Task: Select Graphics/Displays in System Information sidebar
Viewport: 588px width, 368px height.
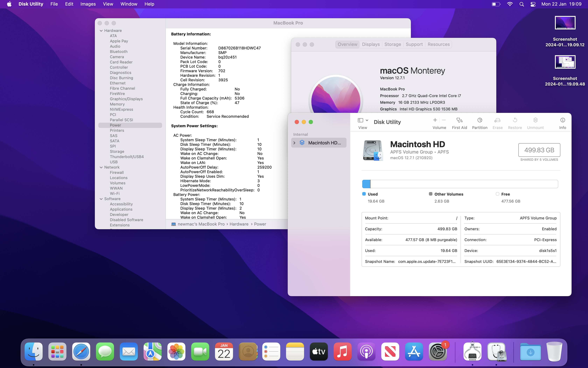Action: coord(126,99)
